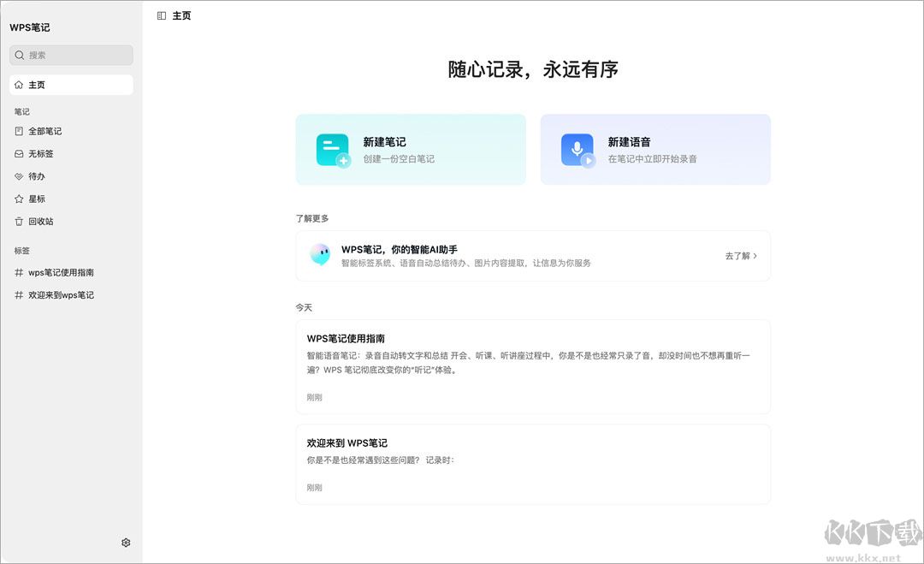
Task: Create a blank note via 新建笔记
Action: point(411,149)
